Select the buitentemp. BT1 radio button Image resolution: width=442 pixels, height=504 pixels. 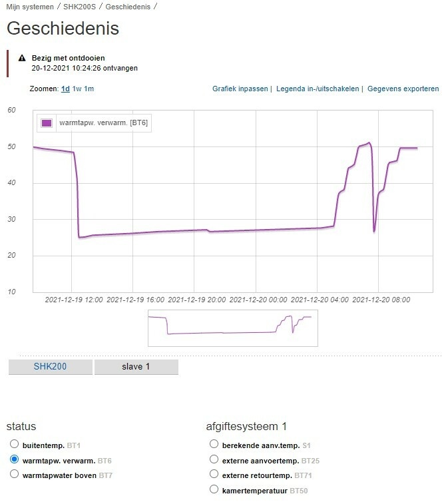pos(14,444)
